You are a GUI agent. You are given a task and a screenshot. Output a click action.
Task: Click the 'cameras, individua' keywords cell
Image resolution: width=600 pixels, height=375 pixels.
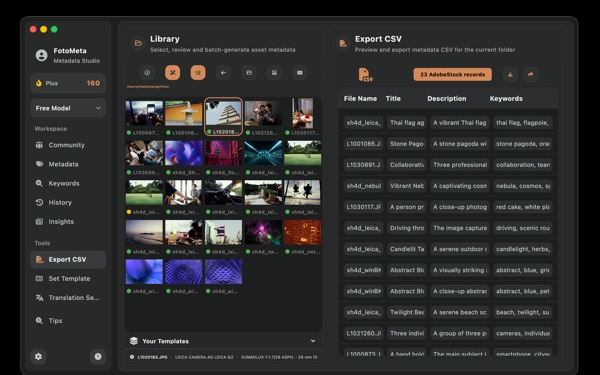pyautogui.click(x=523, y=333)
